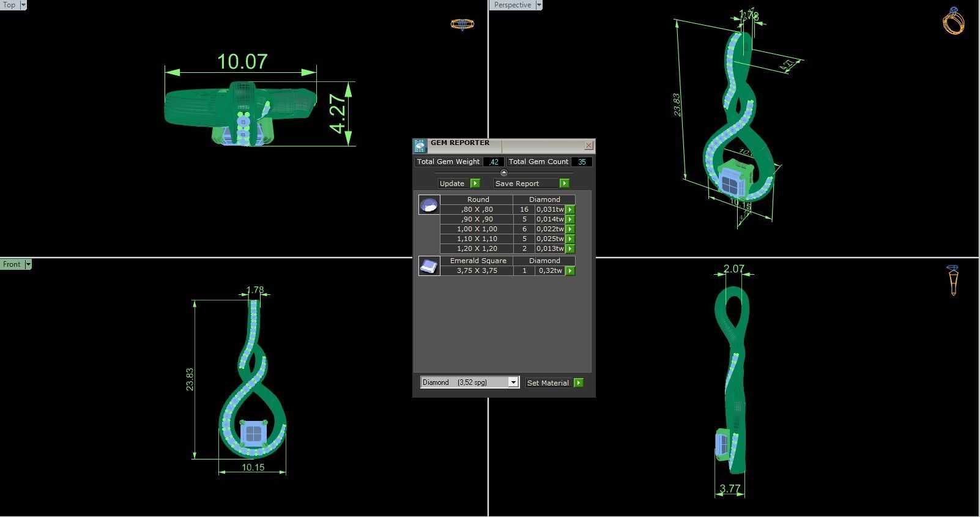
Task: Close the Gem Reporter window
Action: pos(588,145)
